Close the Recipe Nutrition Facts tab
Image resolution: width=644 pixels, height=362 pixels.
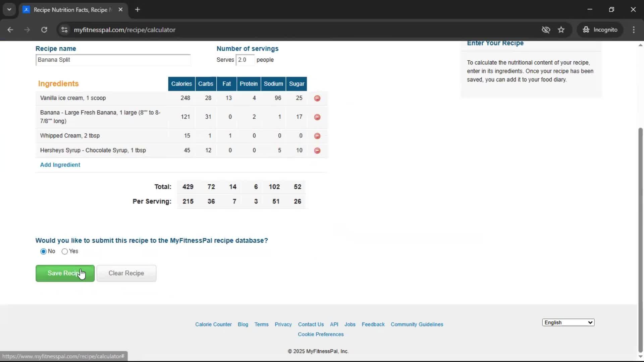pyautogui.click(x=120, y=10)
